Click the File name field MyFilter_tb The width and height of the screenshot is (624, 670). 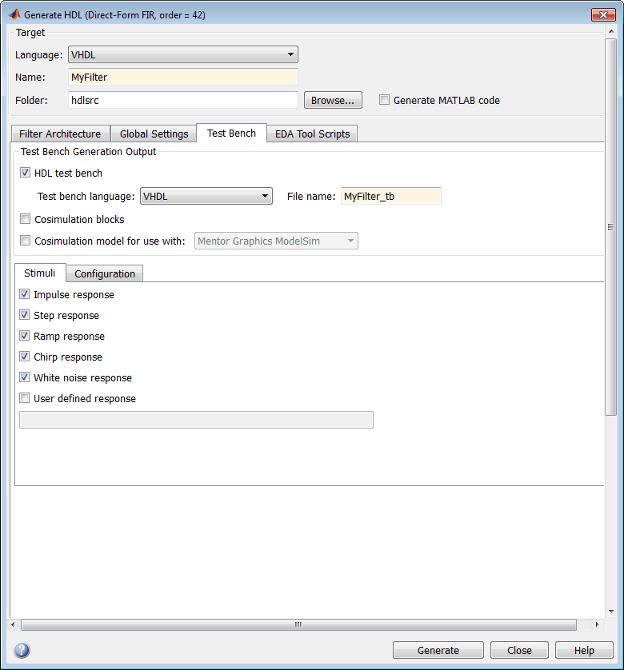pyautogui.click(x=391, y=196)
